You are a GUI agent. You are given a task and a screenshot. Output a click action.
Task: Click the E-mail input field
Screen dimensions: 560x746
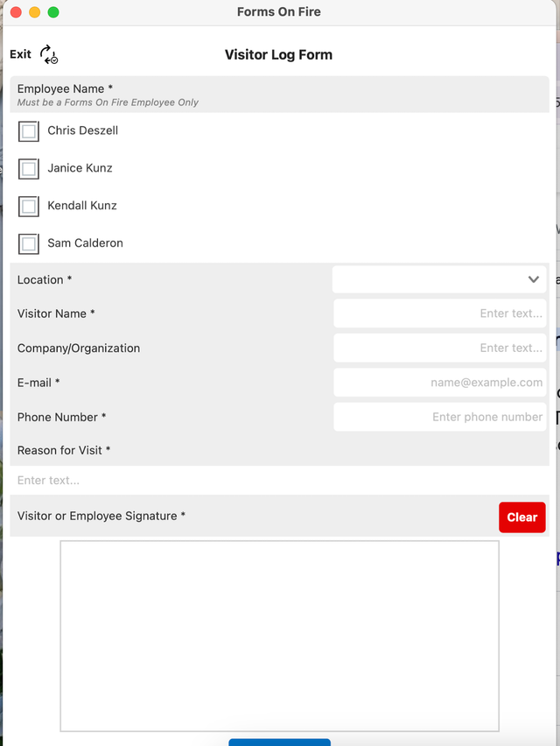point(439,383)
